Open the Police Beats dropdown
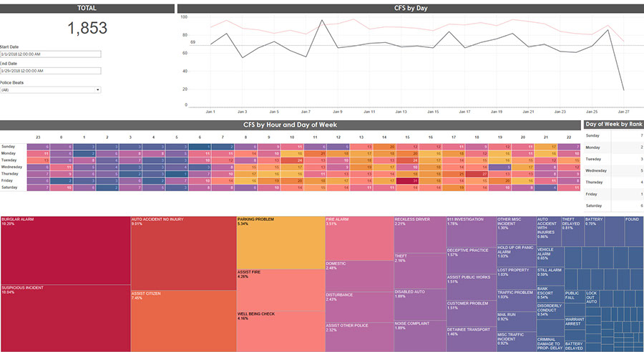Screen dimensions: 644x352 point(50,89)
